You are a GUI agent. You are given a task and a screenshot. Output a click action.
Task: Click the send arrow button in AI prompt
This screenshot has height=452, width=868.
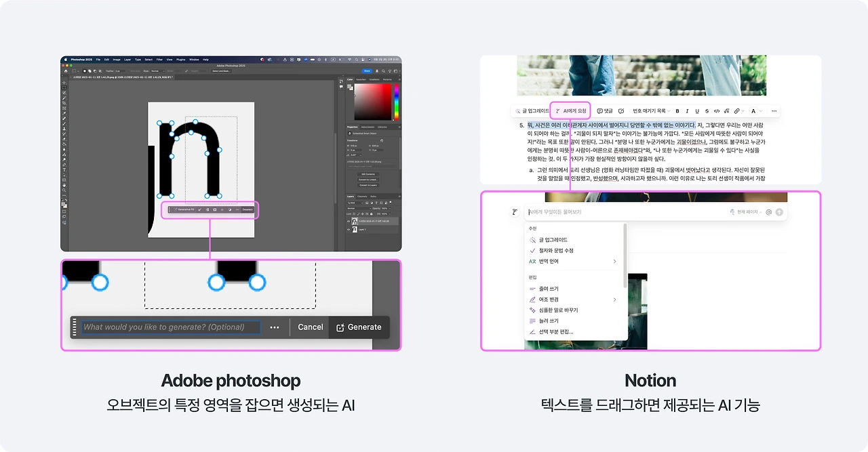779,212
